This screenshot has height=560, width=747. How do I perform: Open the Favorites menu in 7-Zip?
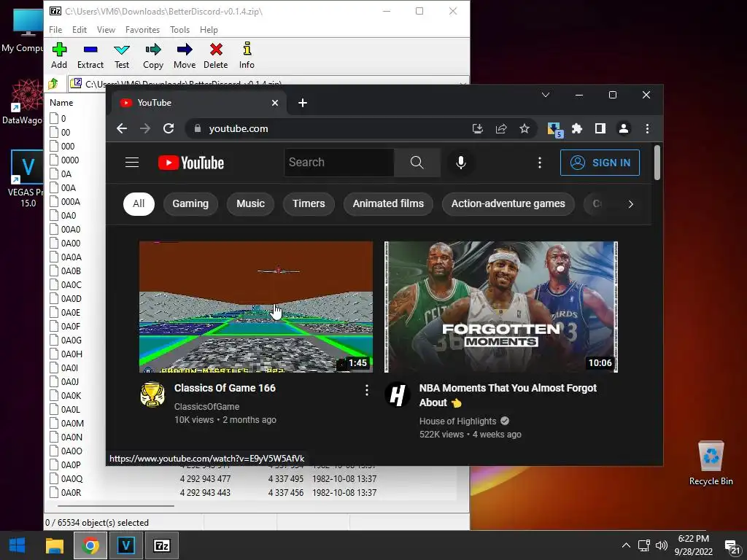tap(142, 29)
